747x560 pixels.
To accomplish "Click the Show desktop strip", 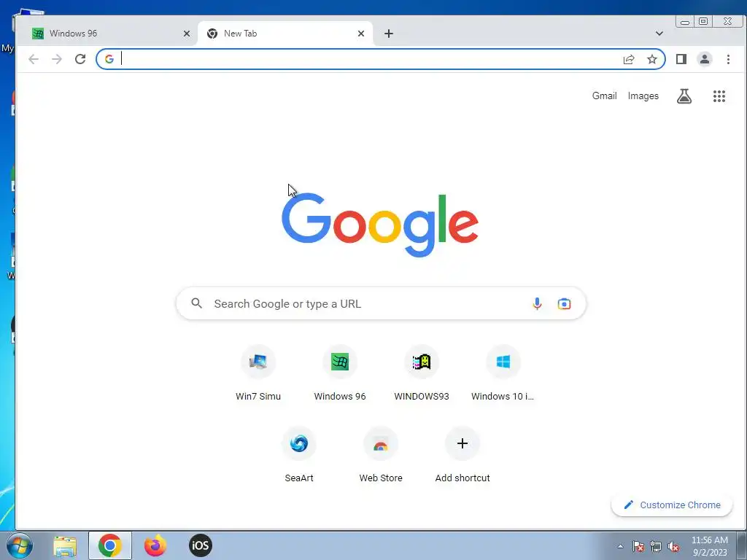I will point(742,545).
